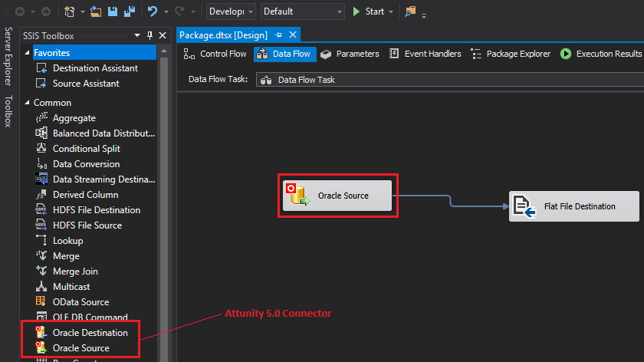Click the data path arrow between components
644x362 pixels.
click(x=451, y=201)
